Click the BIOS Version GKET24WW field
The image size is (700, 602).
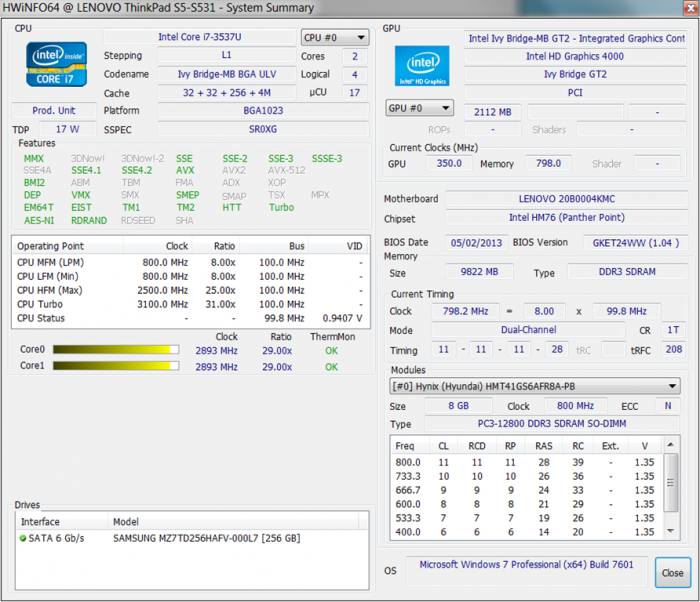[x=635, y=243]
